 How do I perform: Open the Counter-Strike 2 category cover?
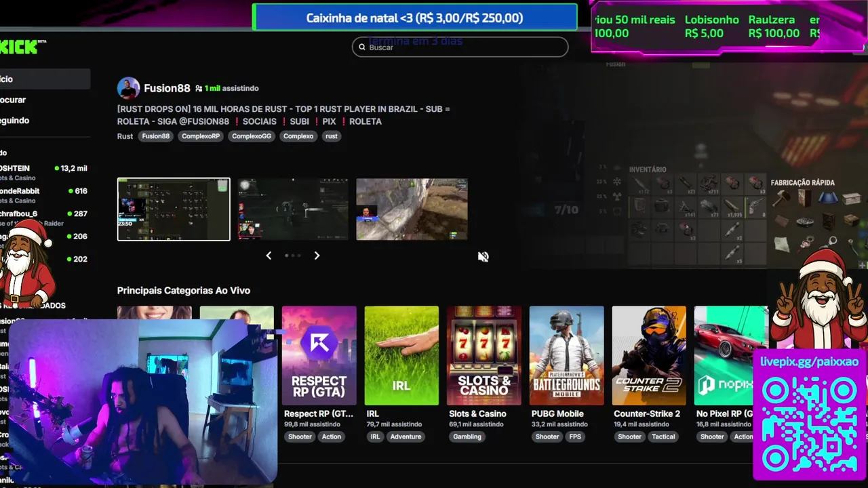649,356
